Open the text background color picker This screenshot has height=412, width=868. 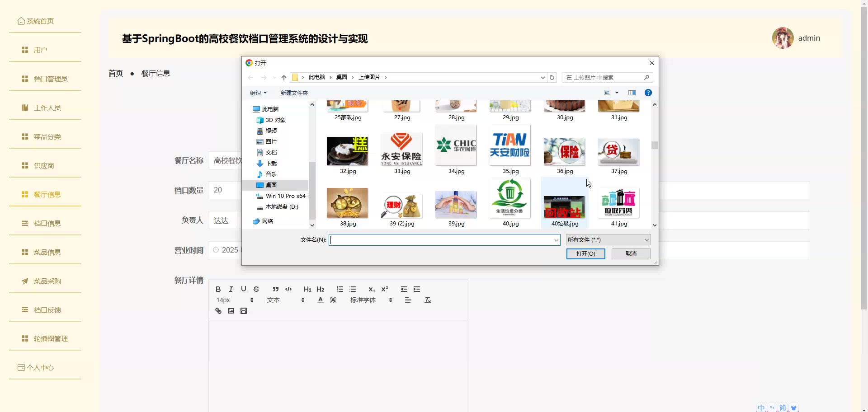click(x=333, y=300)
